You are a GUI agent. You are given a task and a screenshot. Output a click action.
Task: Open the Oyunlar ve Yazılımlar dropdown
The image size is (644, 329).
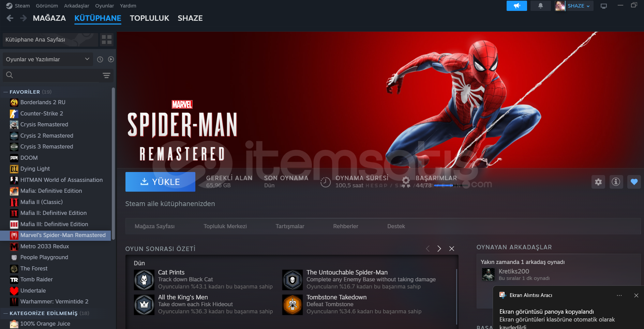click(x=48, y=59)
